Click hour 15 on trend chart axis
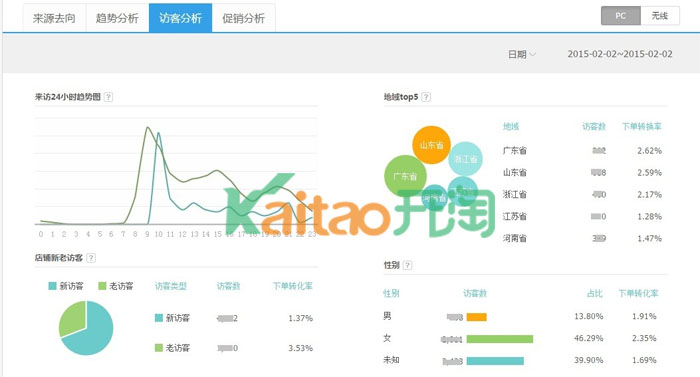Image resolution: width=700 pixels, height=377 pixels. pos(217,234)
